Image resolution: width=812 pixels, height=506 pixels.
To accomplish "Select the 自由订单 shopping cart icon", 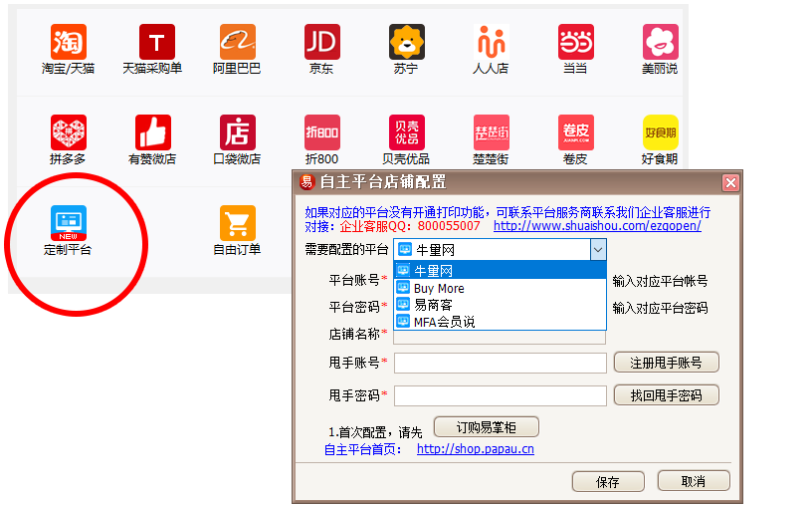I will pos(238,223).
